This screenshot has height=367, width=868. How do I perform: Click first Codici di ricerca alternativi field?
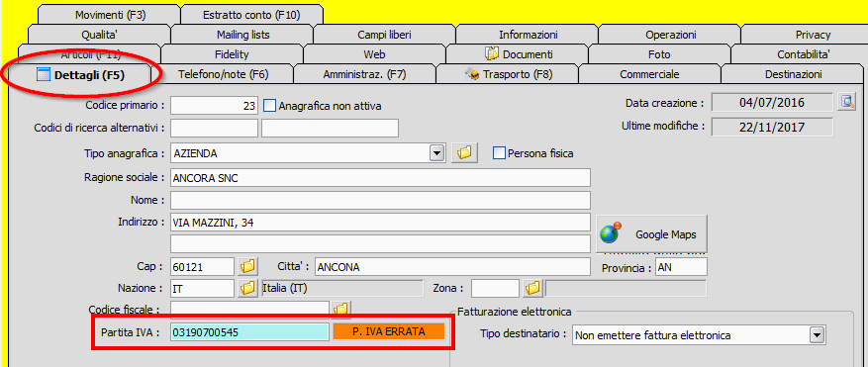[214, 128]
